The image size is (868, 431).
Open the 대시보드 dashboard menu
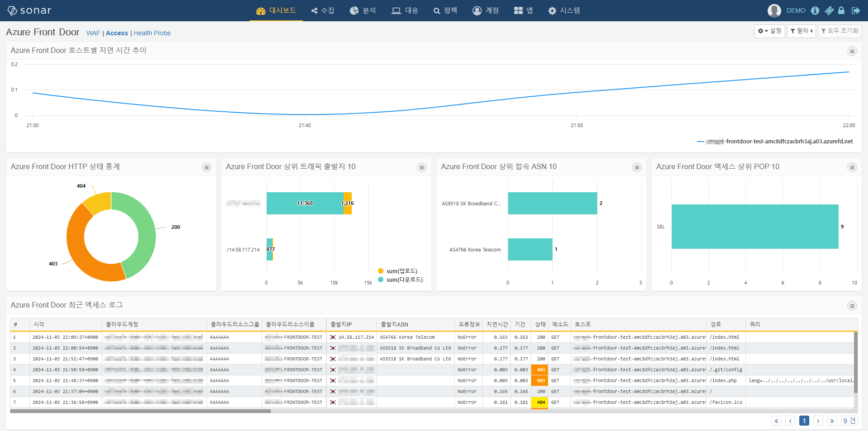pyautogui.click(x=276, y=10)
